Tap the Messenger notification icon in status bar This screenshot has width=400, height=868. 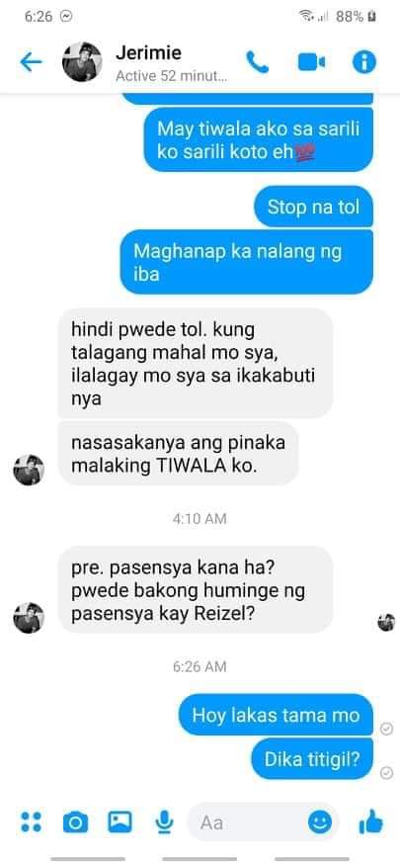click(x=66, y=17)
